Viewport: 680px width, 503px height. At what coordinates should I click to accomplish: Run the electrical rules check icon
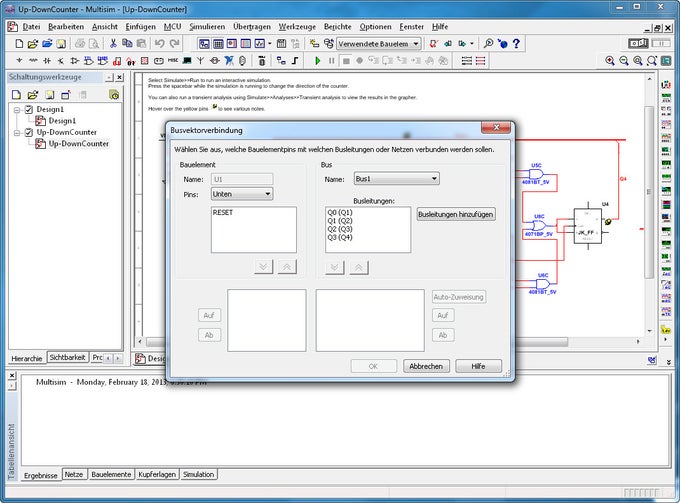pyautogui.click(x=433, y=44)
